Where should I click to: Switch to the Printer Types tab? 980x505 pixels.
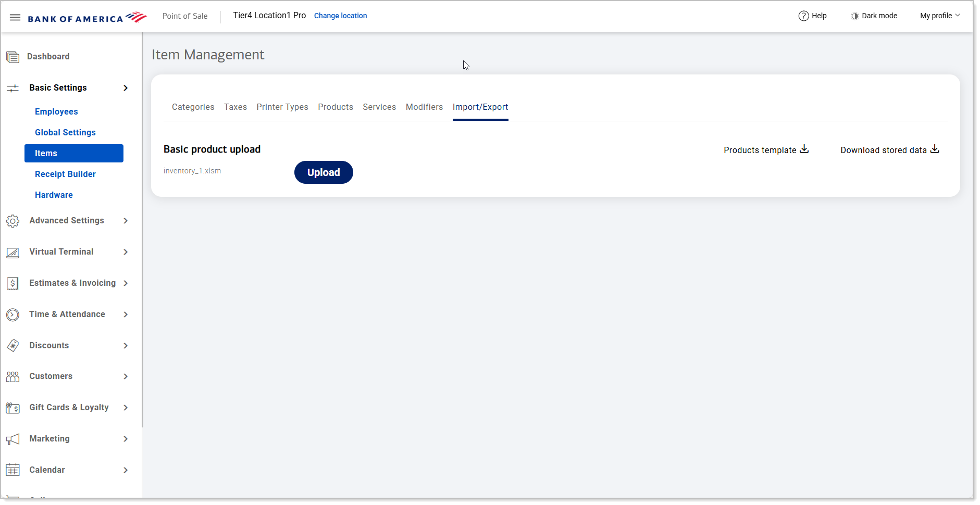tap(282, 107)
